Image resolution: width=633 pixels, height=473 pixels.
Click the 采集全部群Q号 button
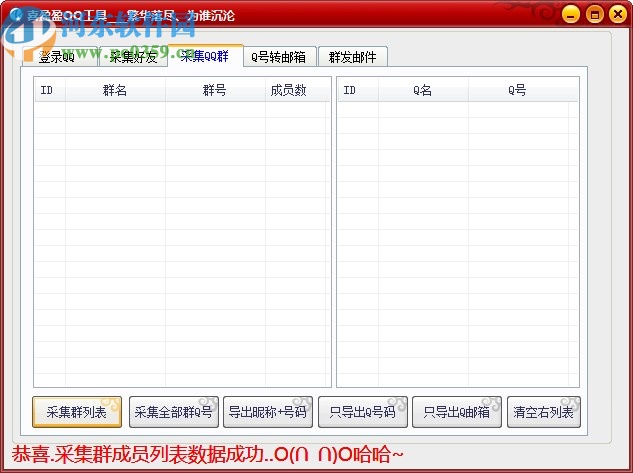[174, 412]
